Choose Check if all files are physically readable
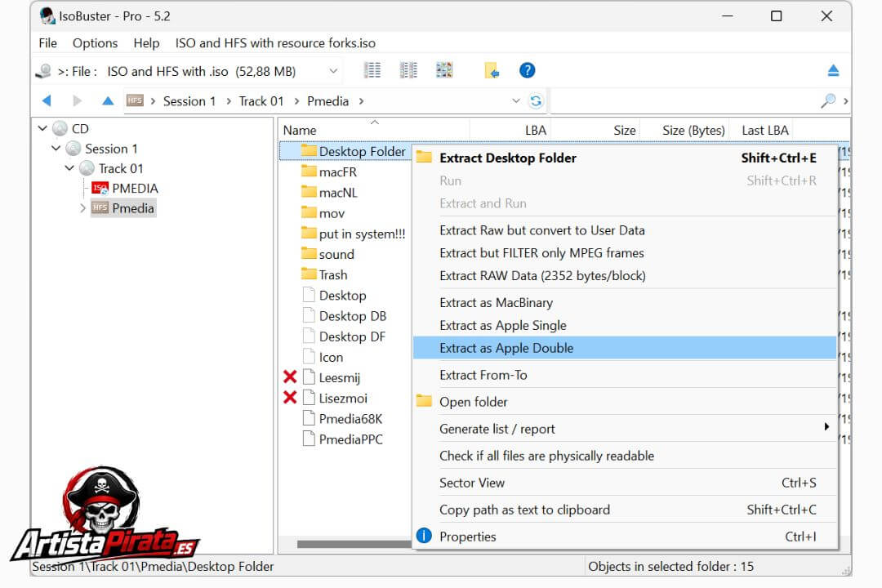882x588 pixels. coord(625,456)
